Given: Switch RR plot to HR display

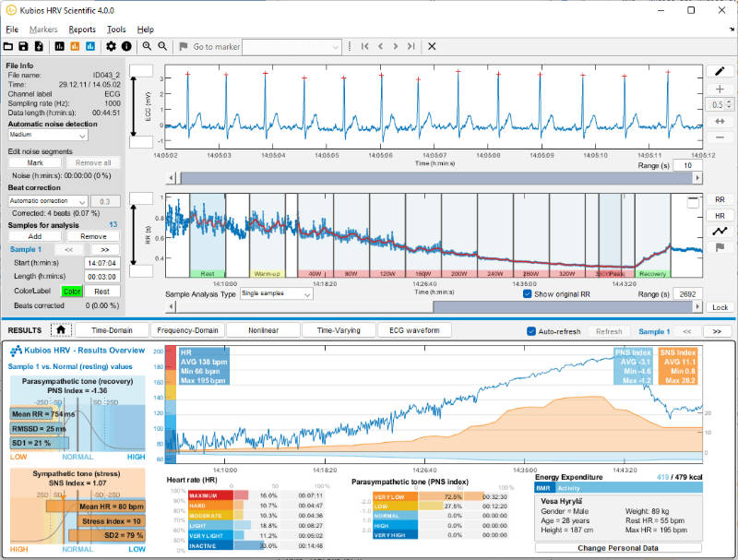Looking at the screenshot, I should tap(720, 216).
